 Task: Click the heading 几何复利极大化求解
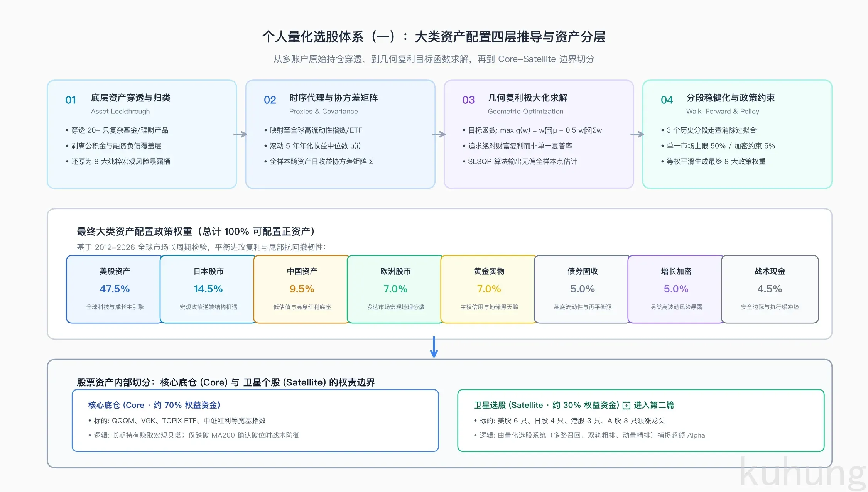(x=528, y=98)
